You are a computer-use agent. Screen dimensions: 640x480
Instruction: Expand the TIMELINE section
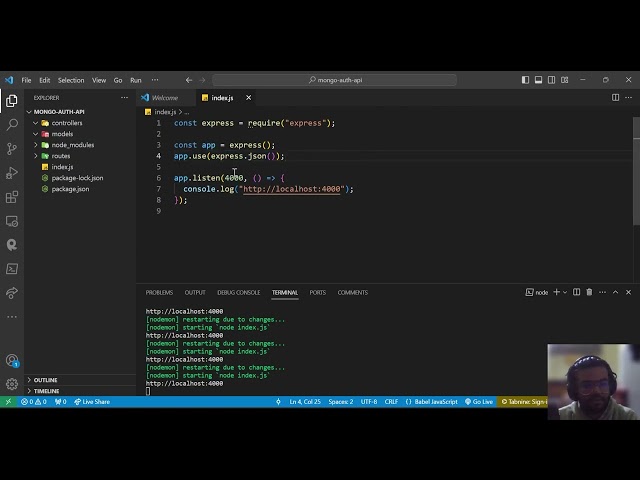(x=46, y=391)
